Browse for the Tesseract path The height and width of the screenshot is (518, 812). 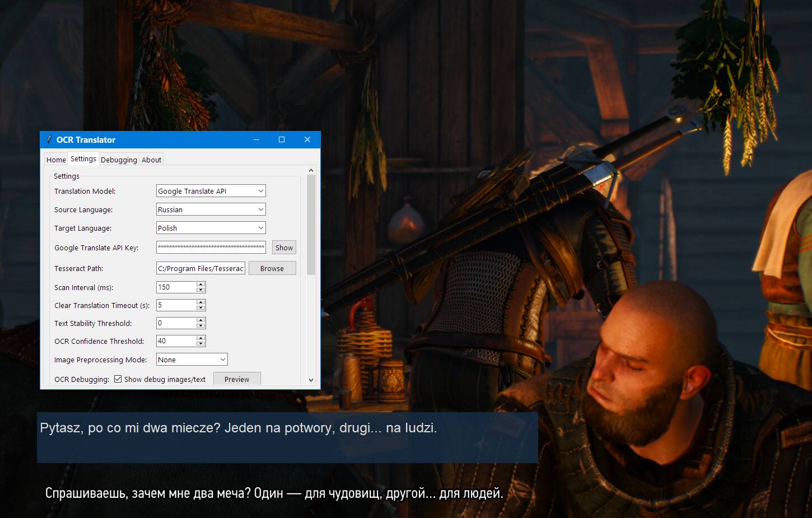[x=272, y=268]
